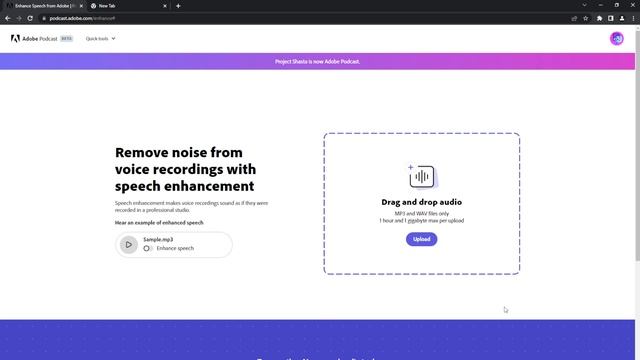Click Hear an example of enhanced speech
The image size is (640, 360).
point(159,223)
